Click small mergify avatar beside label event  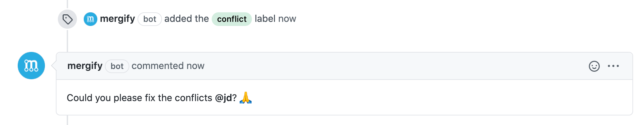pyautogui.click(x=91, y=19)
